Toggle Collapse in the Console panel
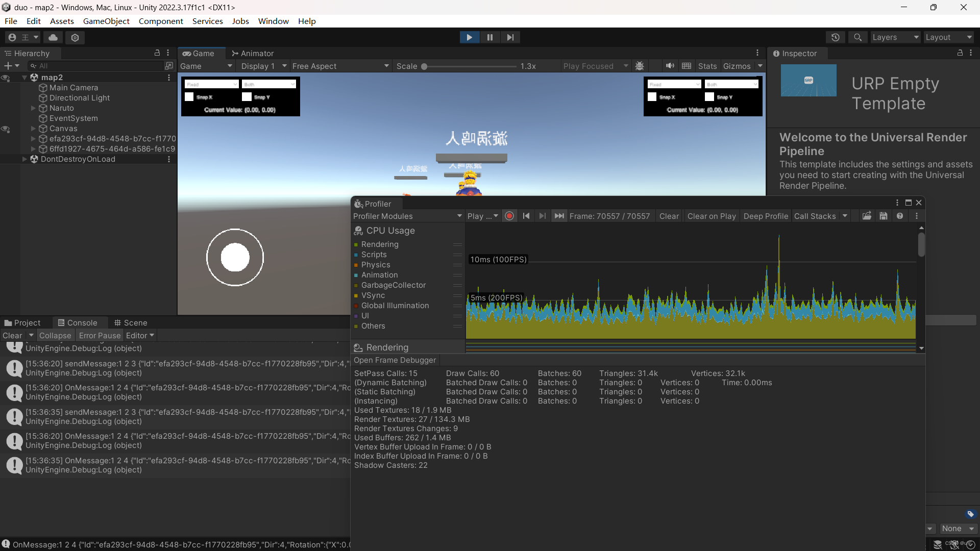 [55, 335]
